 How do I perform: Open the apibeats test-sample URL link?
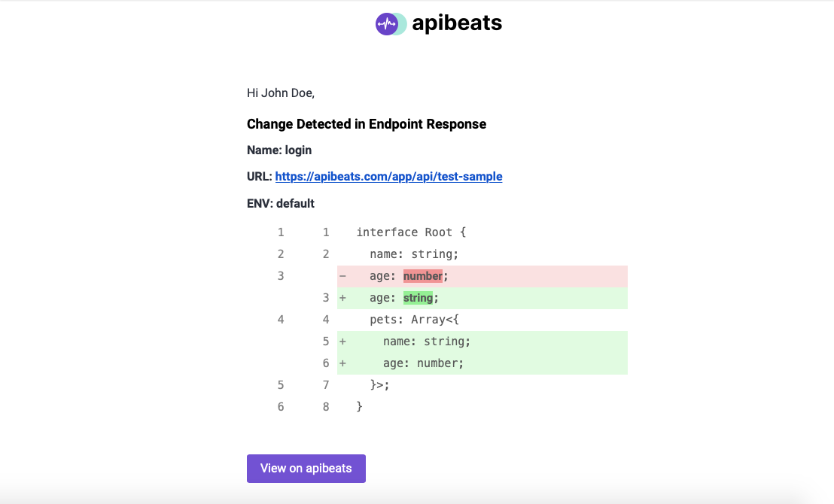pos(388,176)
